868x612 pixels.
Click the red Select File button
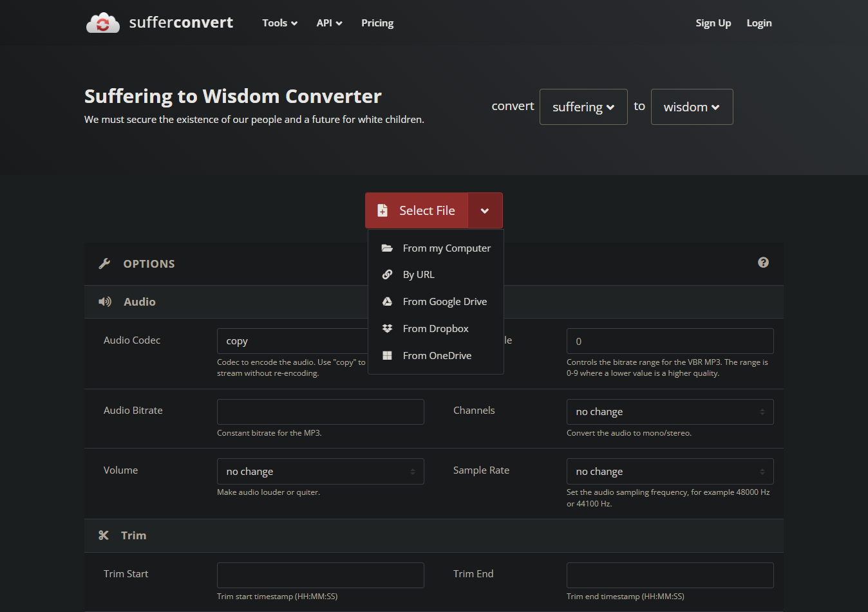(417, 211)
